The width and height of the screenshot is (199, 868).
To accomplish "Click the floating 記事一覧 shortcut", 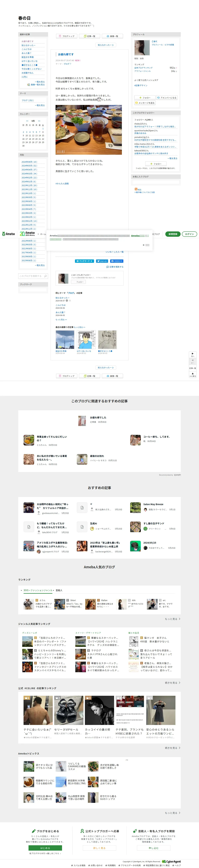I will (193, 368).
